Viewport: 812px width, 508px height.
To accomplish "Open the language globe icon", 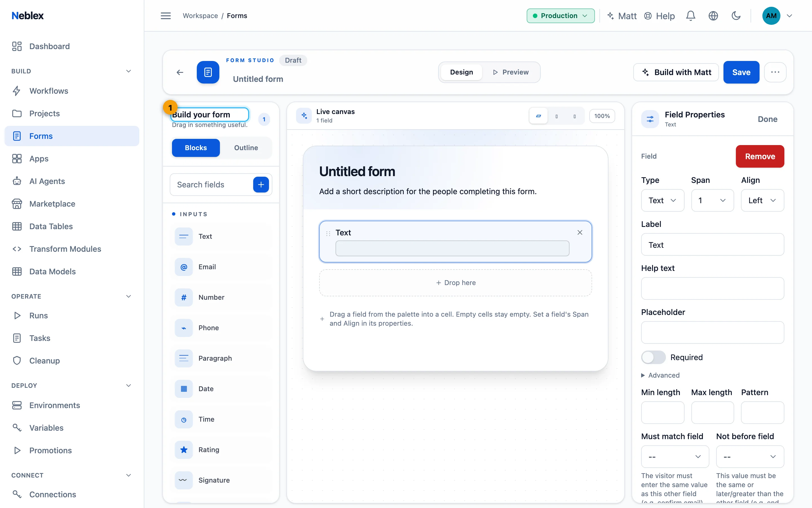I will click(x=713, y=16).
